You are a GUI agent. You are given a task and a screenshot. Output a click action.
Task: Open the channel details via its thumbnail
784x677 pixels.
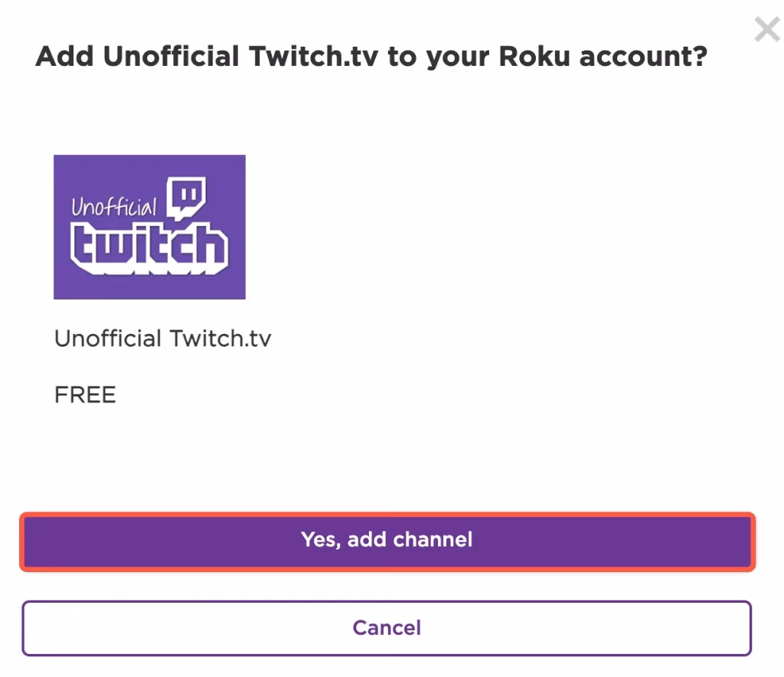(x=149, y=227)
